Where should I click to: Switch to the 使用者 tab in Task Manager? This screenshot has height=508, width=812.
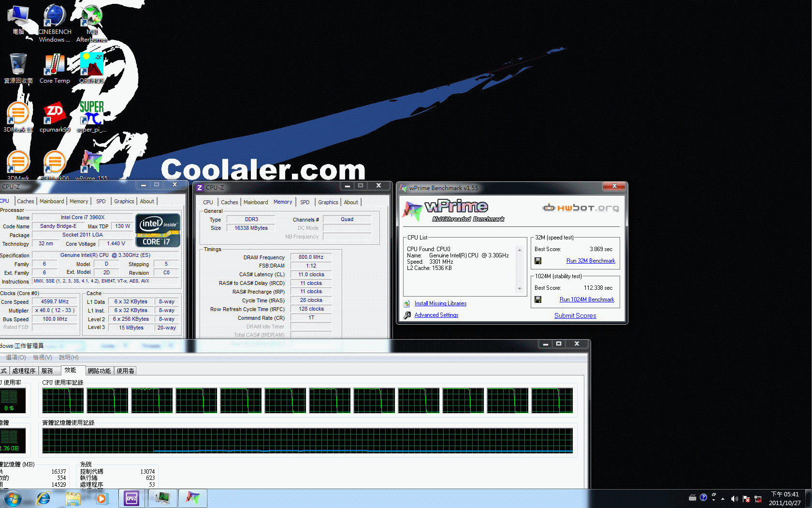(x=126, y=371)
